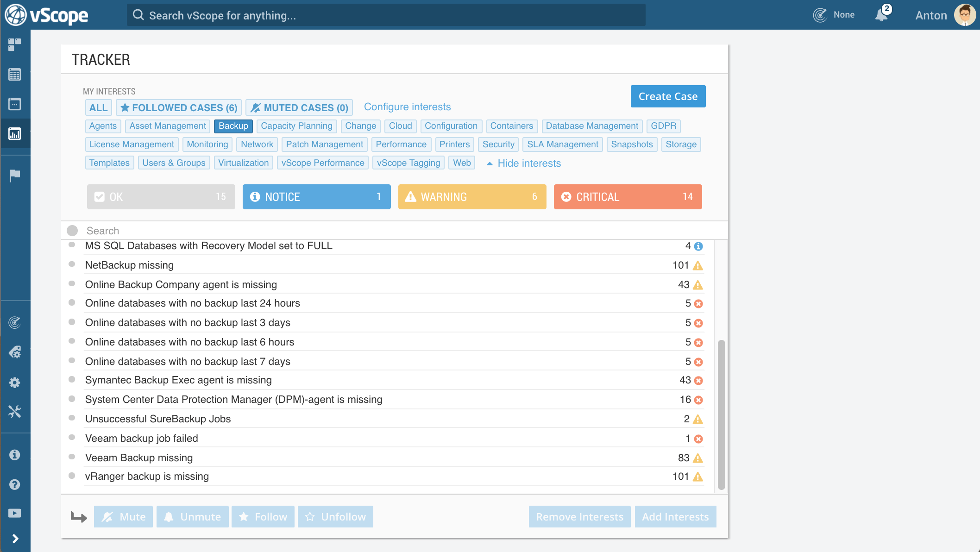The width and height of the screenshot is (980, 552).
Task: Select the NetBackup missing row circle
Action: point(72,264)
